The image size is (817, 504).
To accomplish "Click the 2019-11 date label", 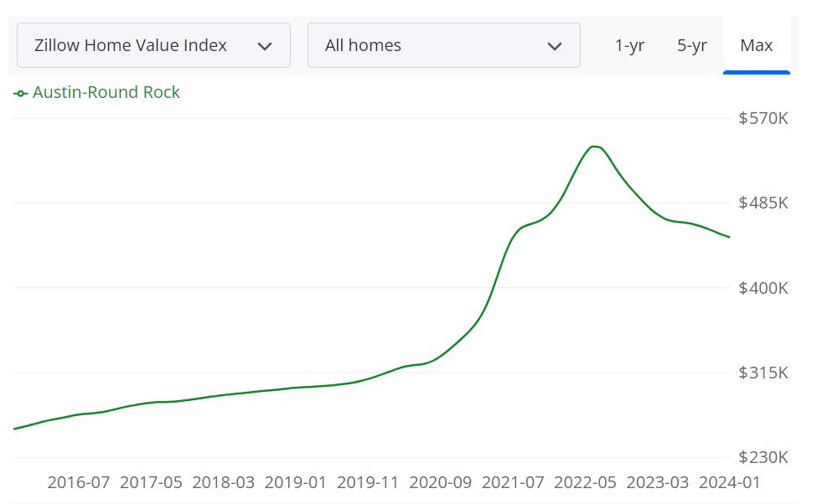I will 368,483.
